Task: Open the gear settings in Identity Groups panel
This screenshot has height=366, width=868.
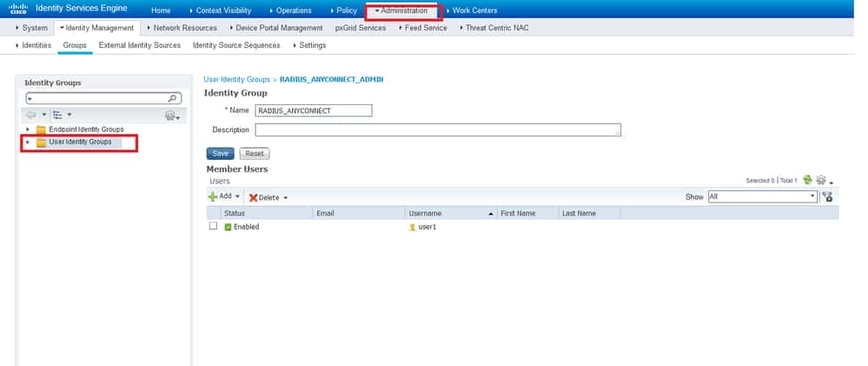Action: pyautogui.click(x=170, y=116)
